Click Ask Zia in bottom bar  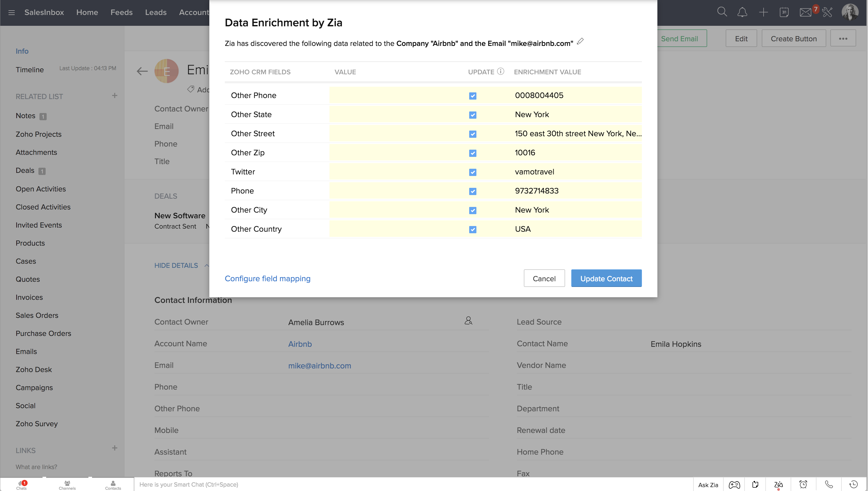(708, 485)
